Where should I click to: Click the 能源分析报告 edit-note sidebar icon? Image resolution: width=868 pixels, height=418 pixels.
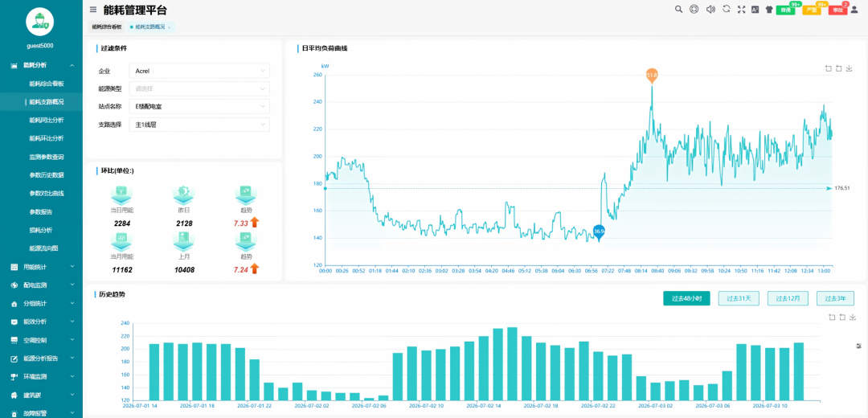(14, 359)
